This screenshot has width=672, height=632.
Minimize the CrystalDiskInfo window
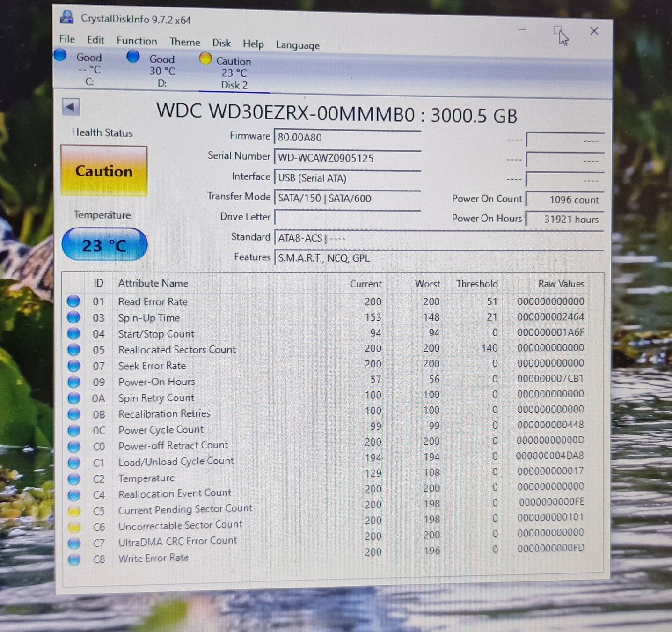click(x=522, y=29)
